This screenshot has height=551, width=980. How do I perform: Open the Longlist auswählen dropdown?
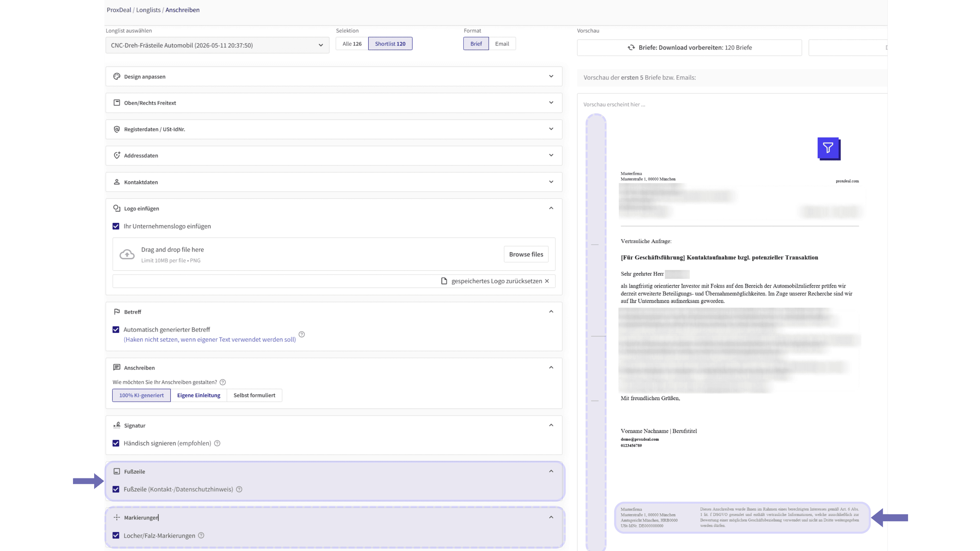coord(217,45)
